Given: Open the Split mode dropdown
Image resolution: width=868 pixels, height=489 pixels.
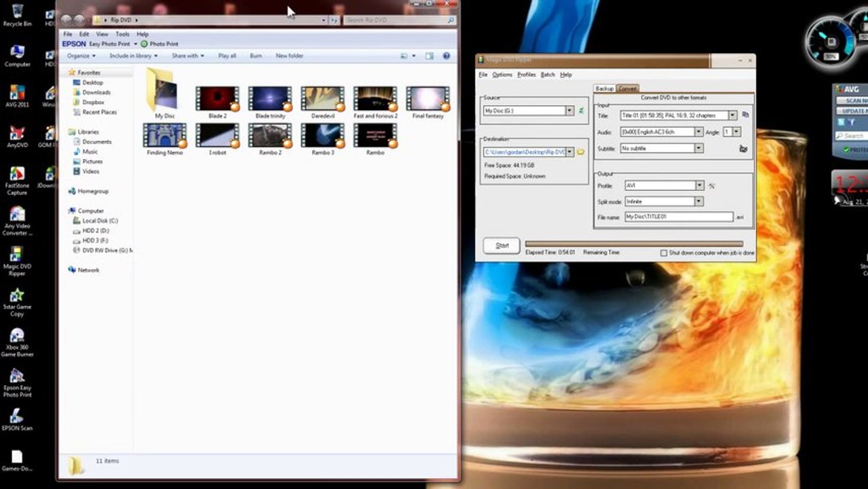Looking at the screenshot, I should [699, 202].
